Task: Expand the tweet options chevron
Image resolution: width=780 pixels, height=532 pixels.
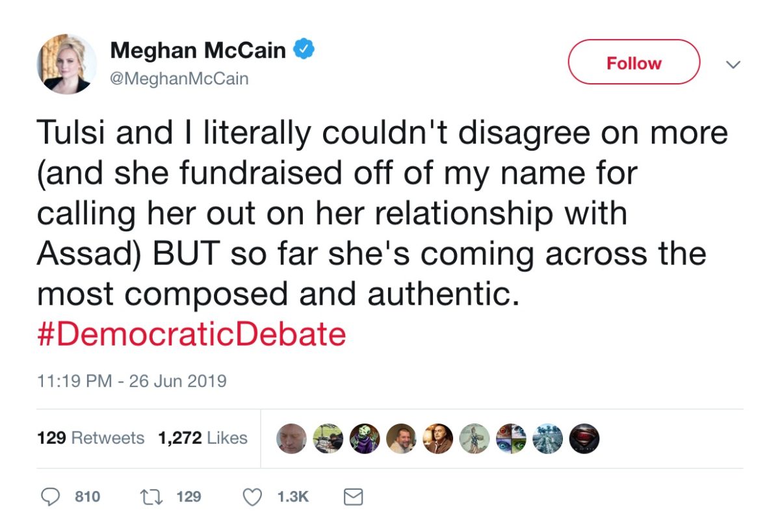Action: (733, 64)
